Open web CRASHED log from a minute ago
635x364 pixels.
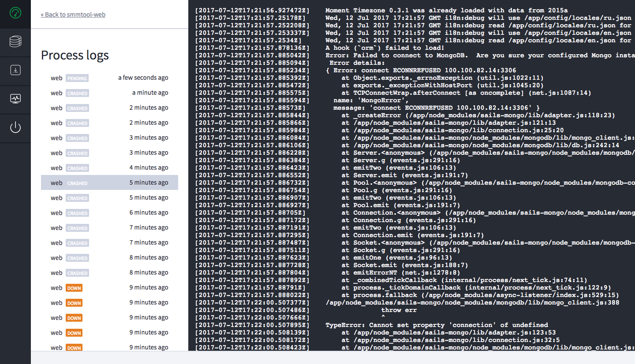coord(109,93)
